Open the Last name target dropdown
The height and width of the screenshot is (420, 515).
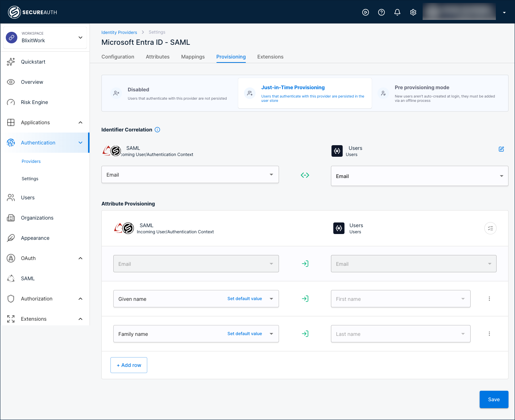pyautogui.click(x=401, y=334)
